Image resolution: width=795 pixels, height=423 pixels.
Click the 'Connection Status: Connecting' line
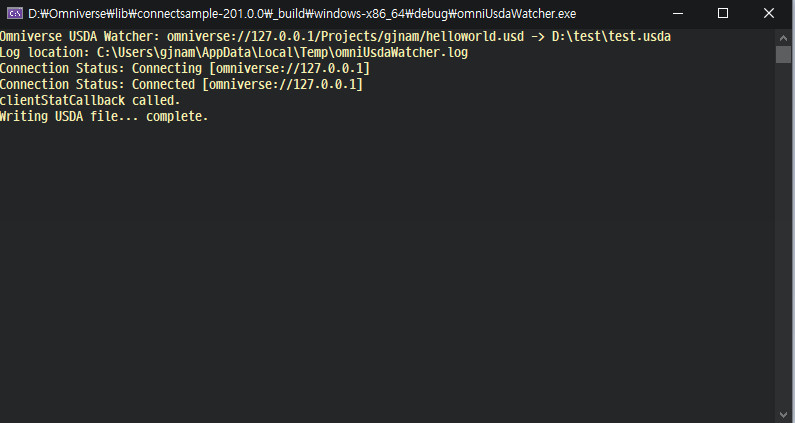coord(185,68)
